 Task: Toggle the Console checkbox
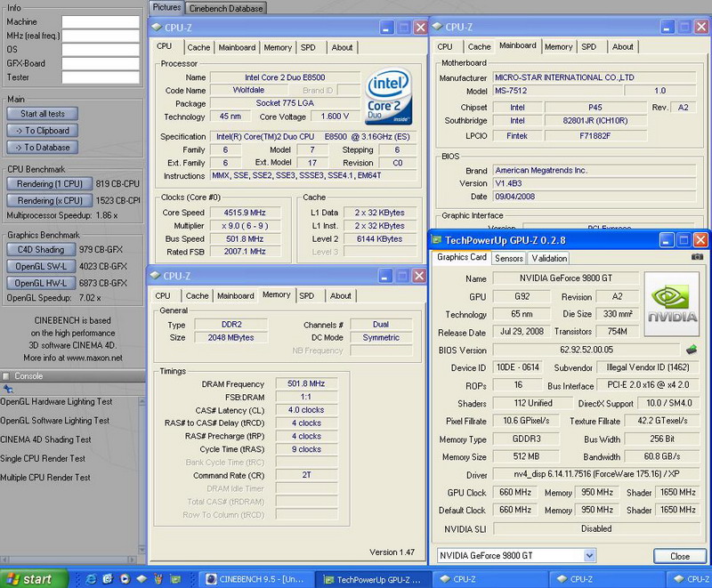[x=7, y=376]
